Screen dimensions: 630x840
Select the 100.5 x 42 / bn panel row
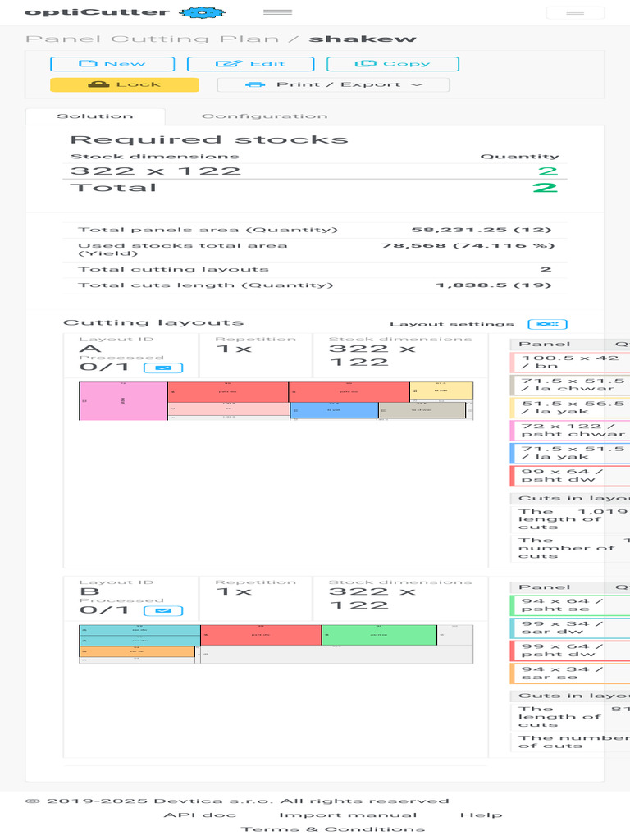[570, 362]
